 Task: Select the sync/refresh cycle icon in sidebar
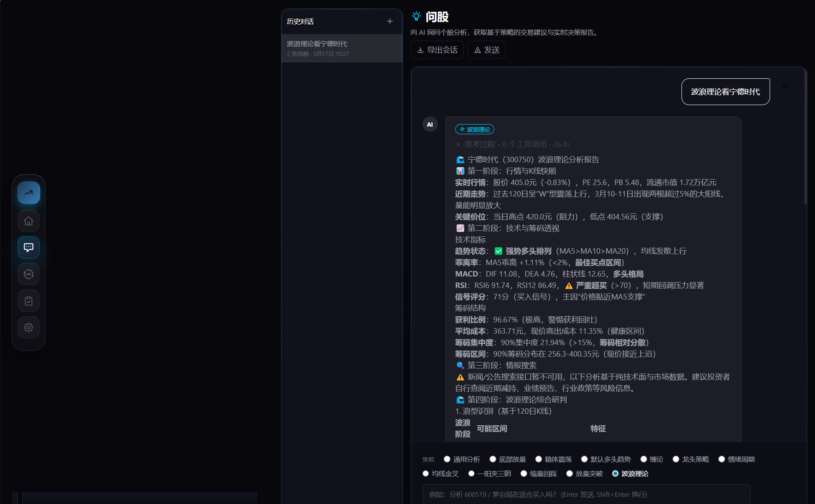click(x=28, y=274)
